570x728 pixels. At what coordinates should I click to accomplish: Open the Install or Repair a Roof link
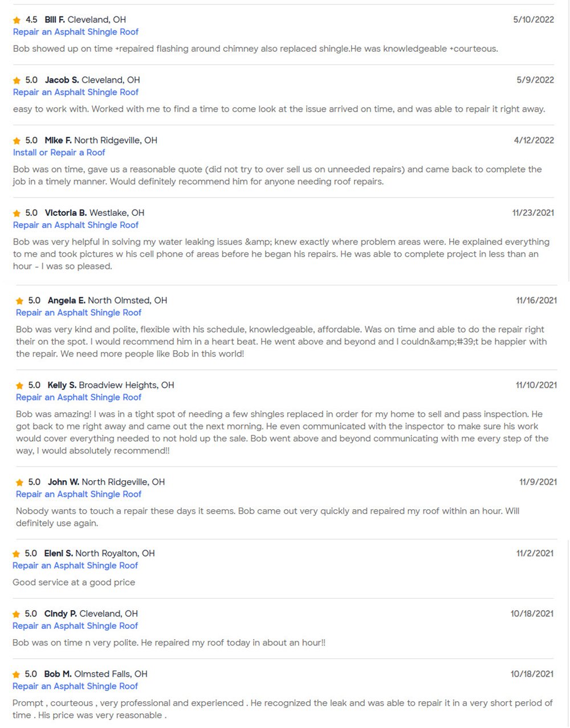pos(59,153)
